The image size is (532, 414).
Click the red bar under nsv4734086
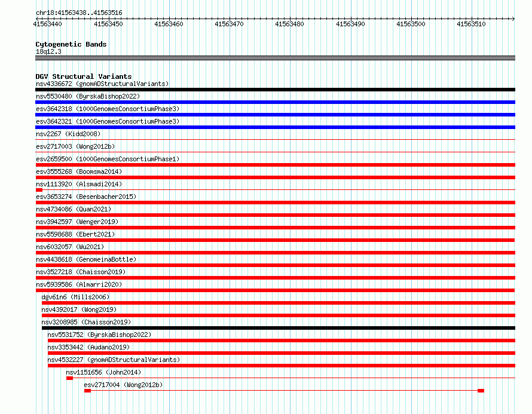coord(275,215)
